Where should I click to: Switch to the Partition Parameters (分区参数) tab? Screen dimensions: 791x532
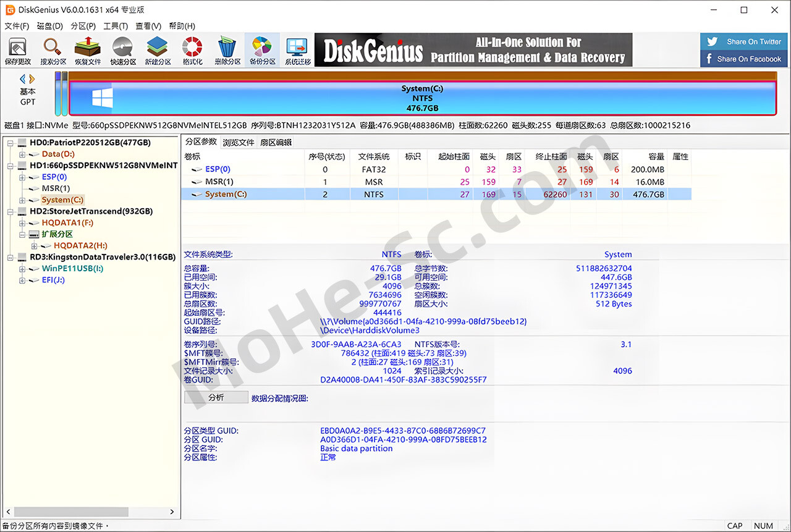(201, 141)
